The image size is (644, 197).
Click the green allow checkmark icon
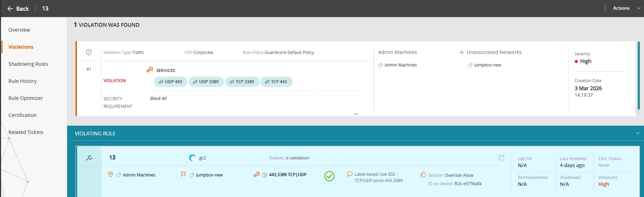[x=329, y=176]
